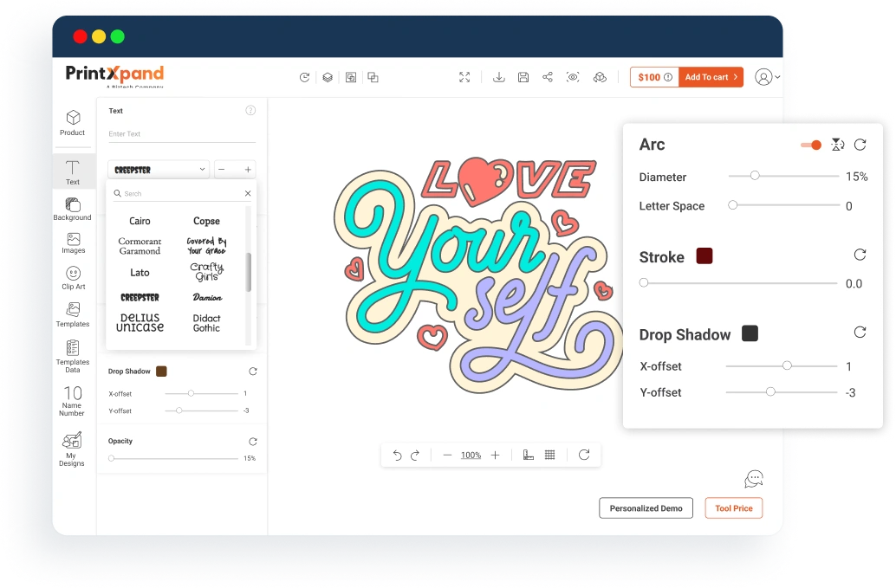Zoom out with the minus icon
896x588 pixels.
447,455
